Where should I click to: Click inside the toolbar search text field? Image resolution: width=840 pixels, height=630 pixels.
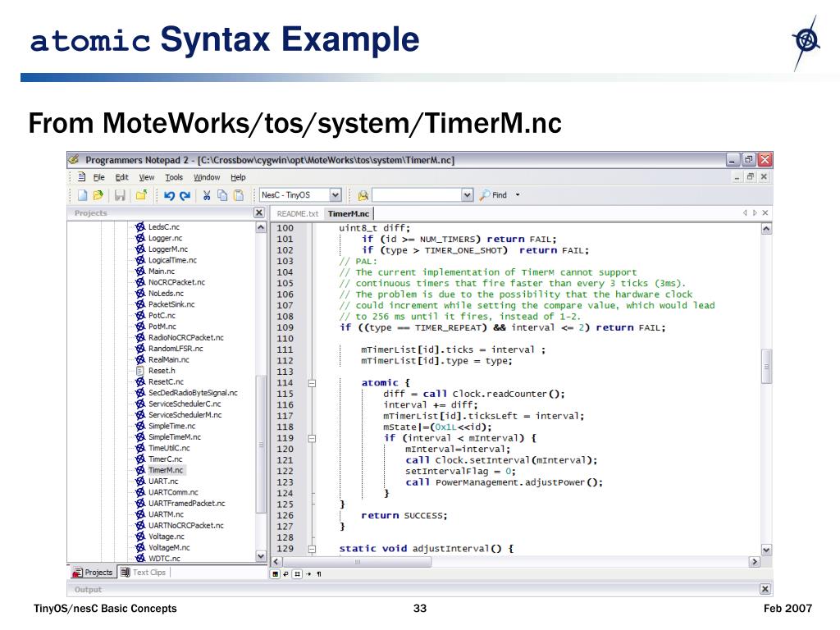(x=417, y=195)
